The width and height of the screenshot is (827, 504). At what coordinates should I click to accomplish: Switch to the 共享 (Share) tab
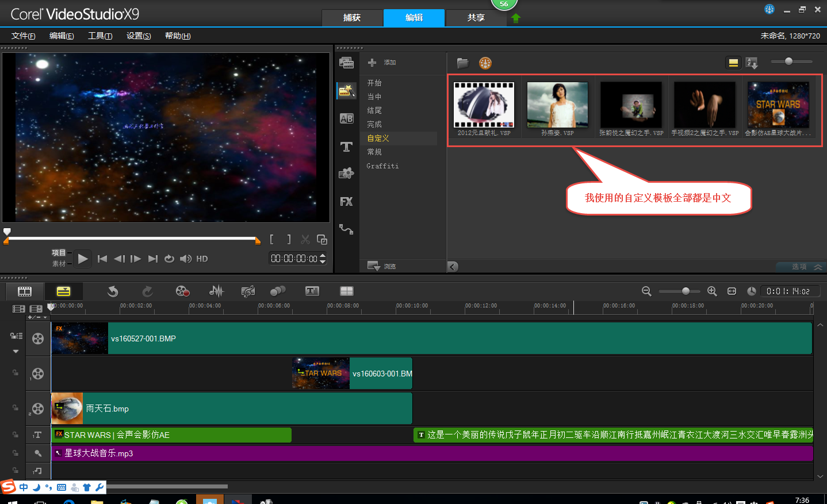[476, 18]
